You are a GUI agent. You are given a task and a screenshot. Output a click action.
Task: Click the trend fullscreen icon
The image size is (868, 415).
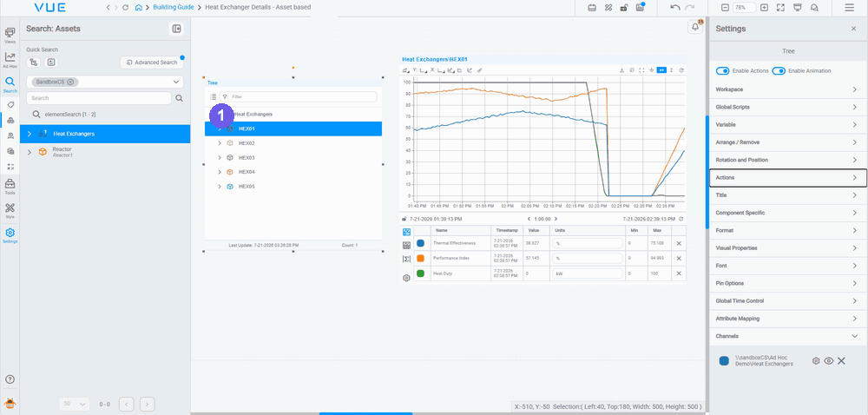point(641,70)
